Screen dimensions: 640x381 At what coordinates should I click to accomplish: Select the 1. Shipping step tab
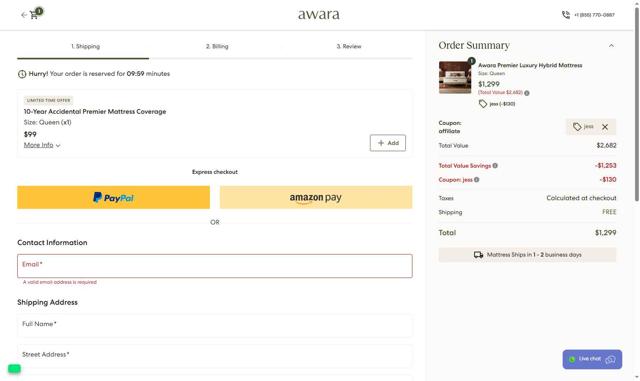click(x=85, y=46)
